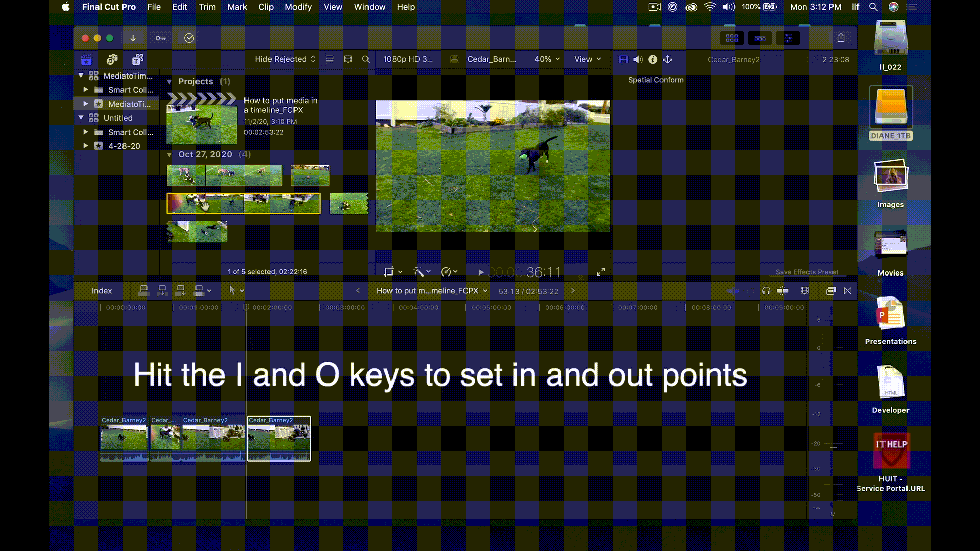Open the viewer 40% zoom dropdown
The width and height of the screenshot is (980, 551).
[x=547, y=59]
